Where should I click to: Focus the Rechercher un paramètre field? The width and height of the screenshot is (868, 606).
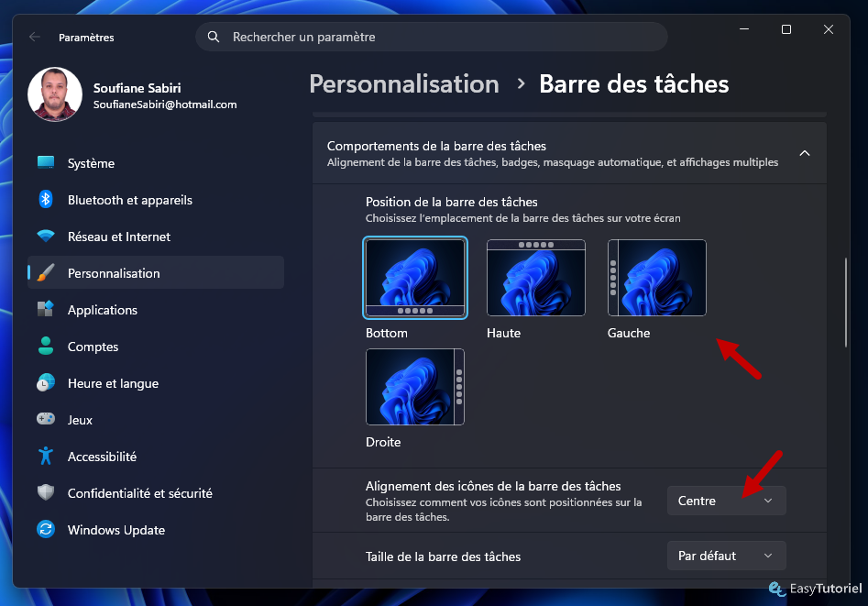[x=431, y=37]
